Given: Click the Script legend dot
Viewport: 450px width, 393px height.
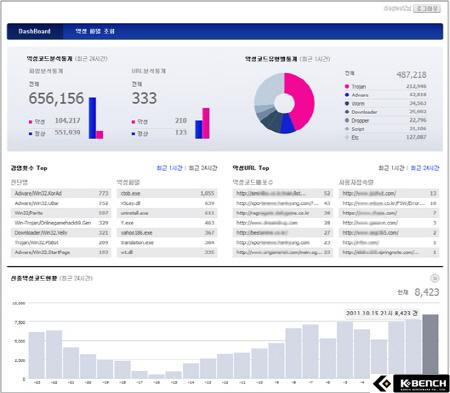Looking at the screenshot, I should 347,129.
